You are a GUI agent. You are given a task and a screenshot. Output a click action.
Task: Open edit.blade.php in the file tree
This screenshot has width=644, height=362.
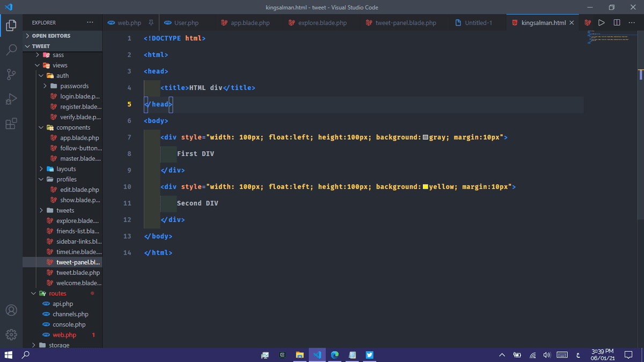point(79,190)
